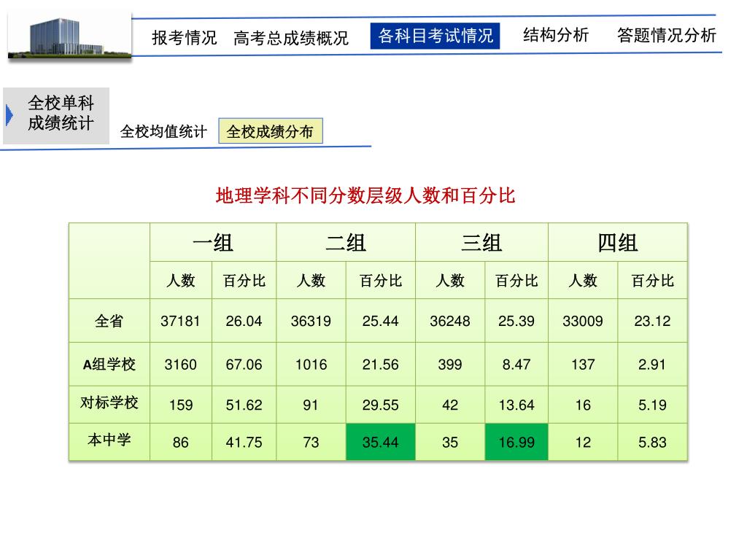Click 百分比 subheader under 二组
The width and height of the screenshot is (747, 560).
coord(381,281)
